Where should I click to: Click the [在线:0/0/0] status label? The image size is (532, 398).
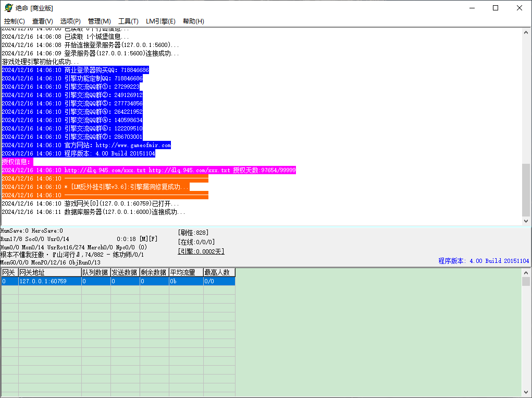196,242
